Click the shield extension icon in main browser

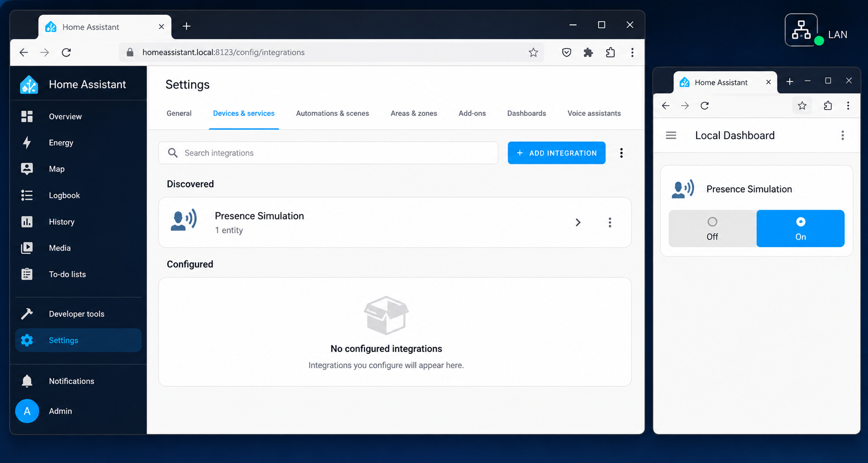(x=567, y=52)
